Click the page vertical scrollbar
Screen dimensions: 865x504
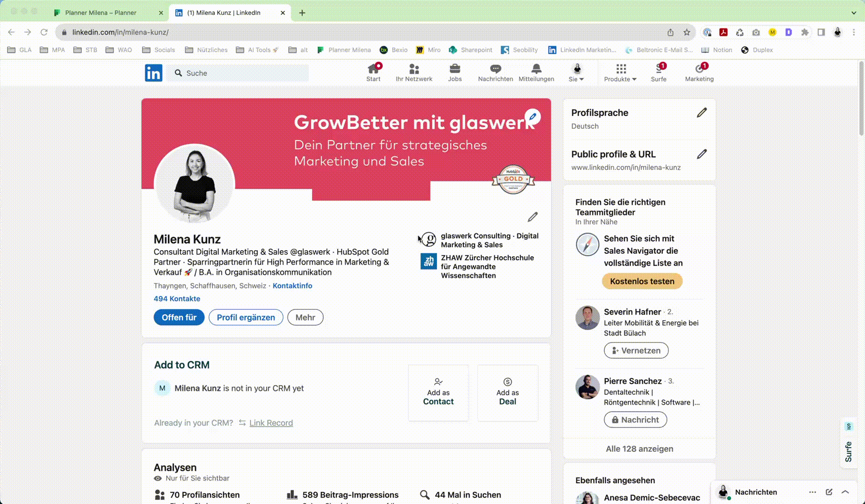tap(861, 98)
